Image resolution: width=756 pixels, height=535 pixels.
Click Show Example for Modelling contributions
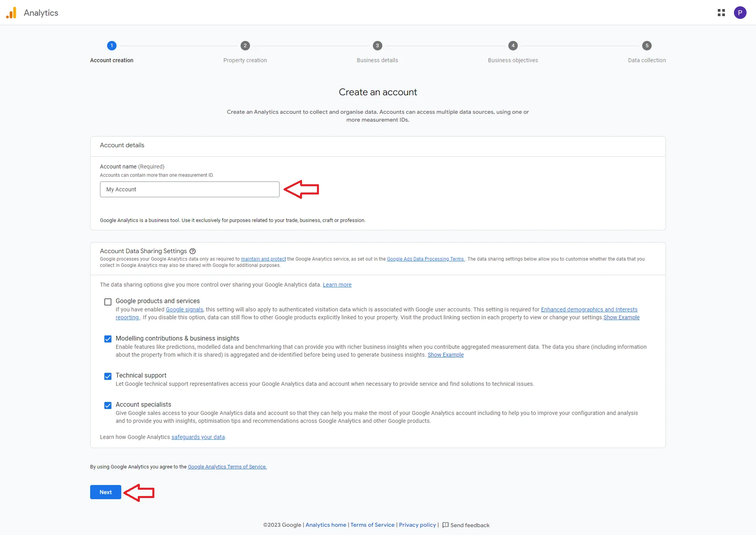[445, 354]
